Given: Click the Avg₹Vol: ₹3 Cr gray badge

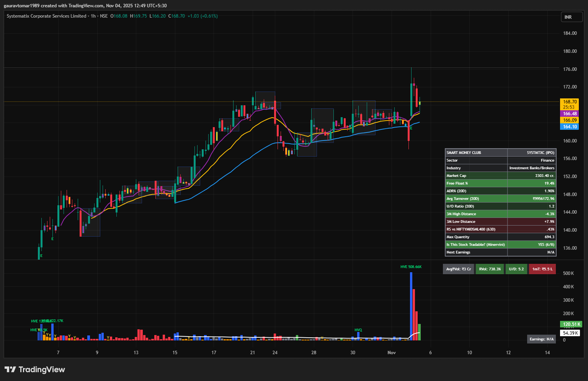Looking at the screenshot, I should pyautogui.click(x=458, y=269).
